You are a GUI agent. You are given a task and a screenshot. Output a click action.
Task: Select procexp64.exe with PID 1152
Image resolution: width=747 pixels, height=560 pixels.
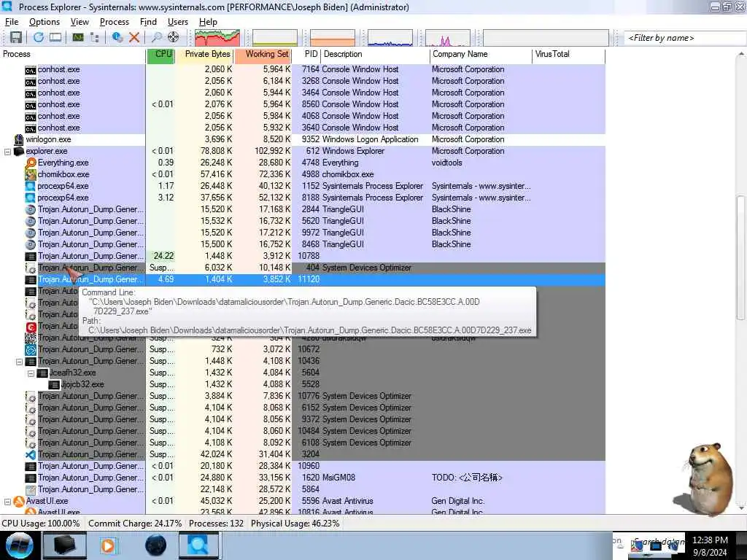coord(303,186)
